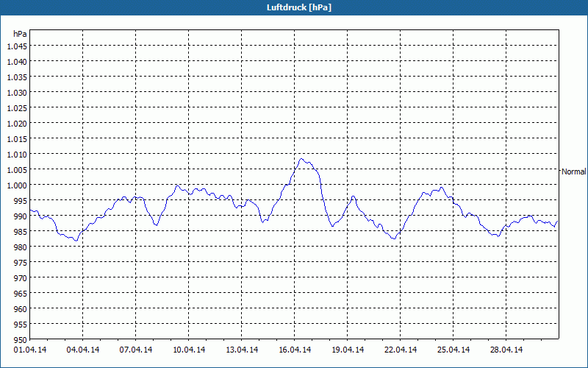This screenshot has height=368, width=588.
Task: Click the 1.030 y-axis label
Action: click(17, 93)
